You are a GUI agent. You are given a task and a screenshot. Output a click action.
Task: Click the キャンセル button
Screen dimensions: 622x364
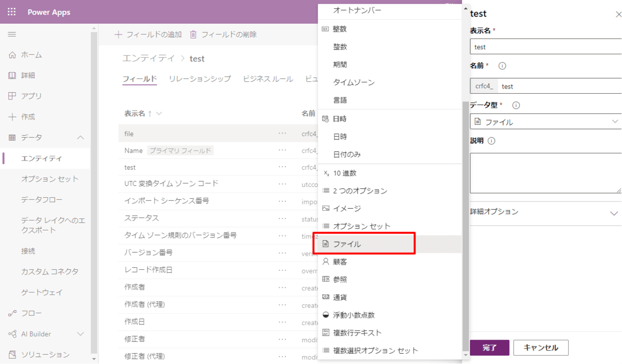pyautogui.click(x=541, y=347)
